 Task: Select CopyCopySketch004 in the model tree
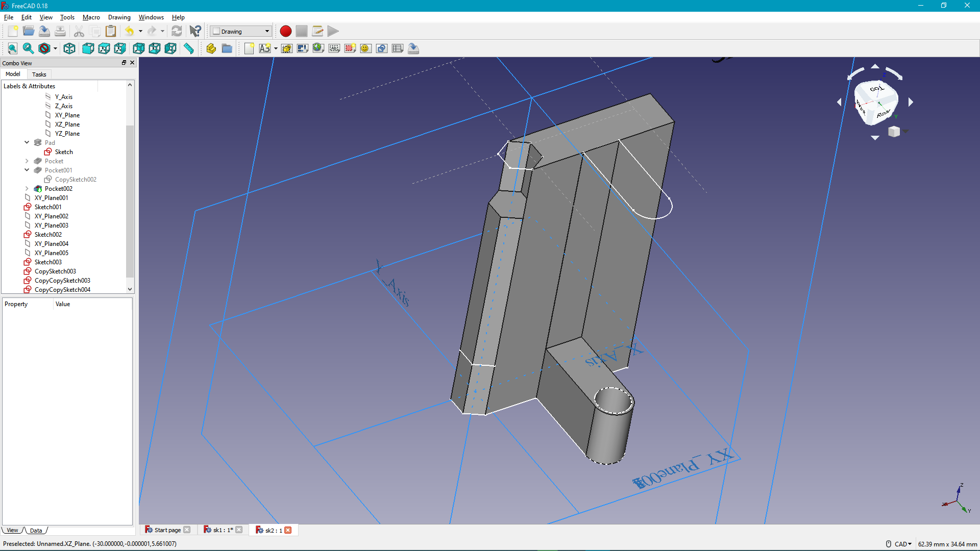(x=62, y=289)
